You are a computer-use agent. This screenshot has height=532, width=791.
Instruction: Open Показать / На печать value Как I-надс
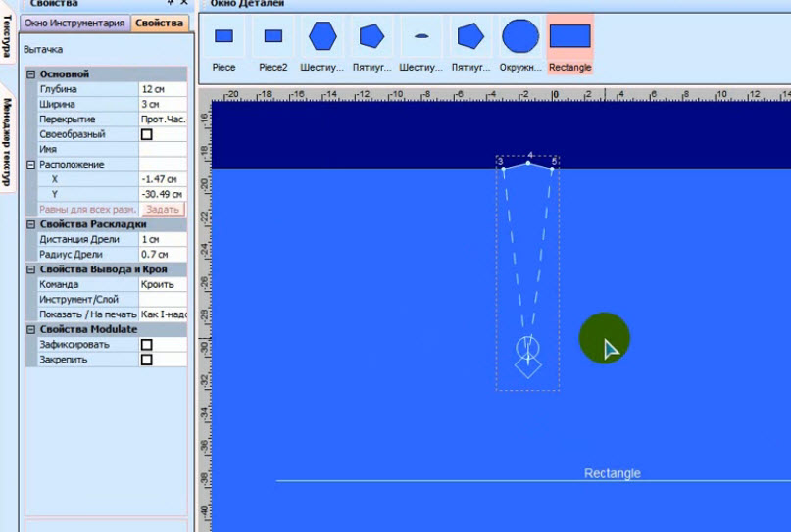coord(163,314)
